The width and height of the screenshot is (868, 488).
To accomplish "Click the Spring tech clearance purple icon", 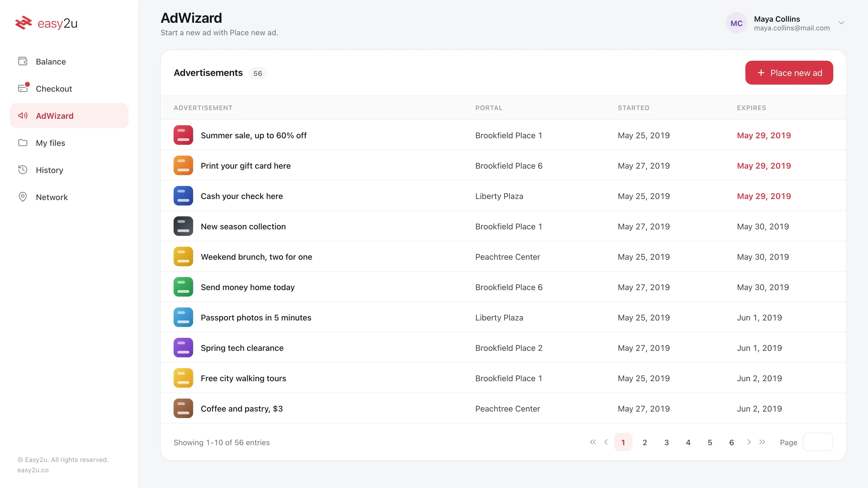I will (183, 348).
